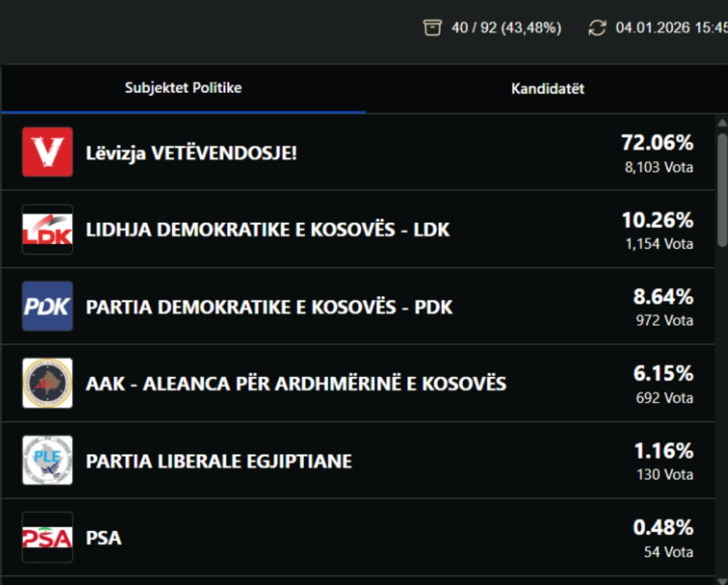
Task: Click the AAK circular party emblem
Action: (x=47, y=383)
